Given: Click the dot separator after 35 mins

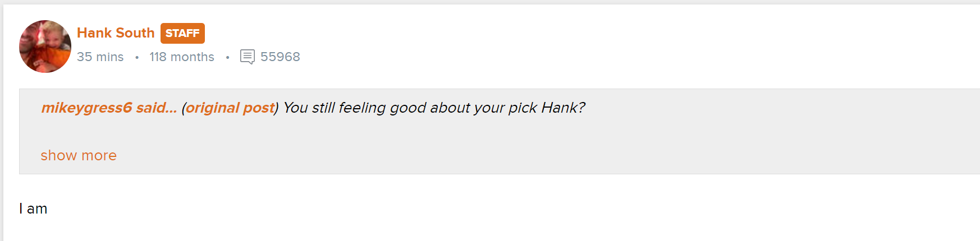Looking at the screenshot, I should [x=137, y=57].
